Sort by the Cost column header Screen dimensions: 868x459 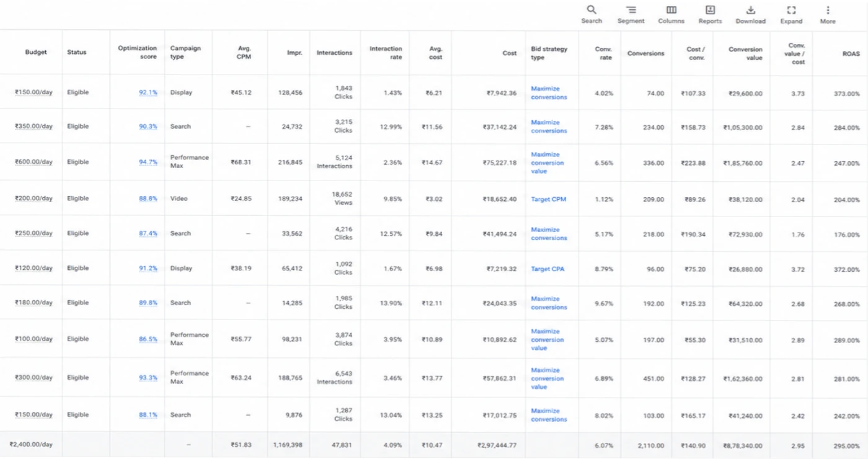[510, 53]
